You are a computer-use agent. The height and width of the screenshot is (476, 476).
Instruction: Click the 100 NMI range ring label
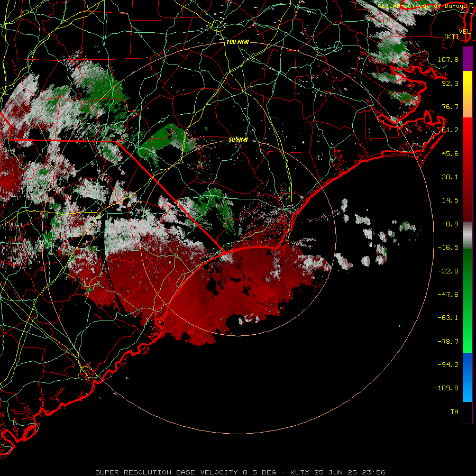tap(237, 42)
